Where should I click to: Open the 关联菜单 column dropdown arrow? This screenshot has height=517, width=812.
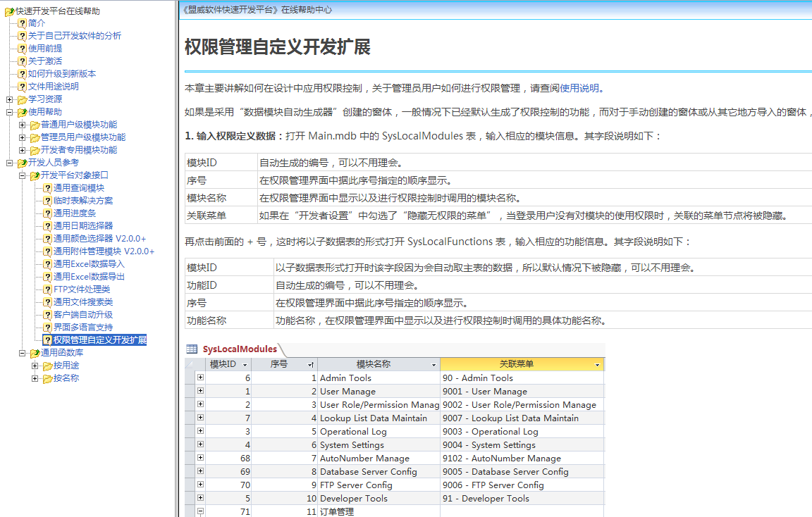coord(597,365)
